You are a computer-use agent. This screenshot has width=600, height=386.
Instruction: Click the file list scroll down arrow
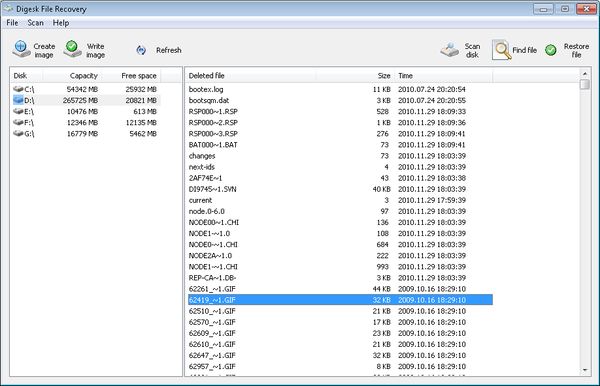pos(585,370)
